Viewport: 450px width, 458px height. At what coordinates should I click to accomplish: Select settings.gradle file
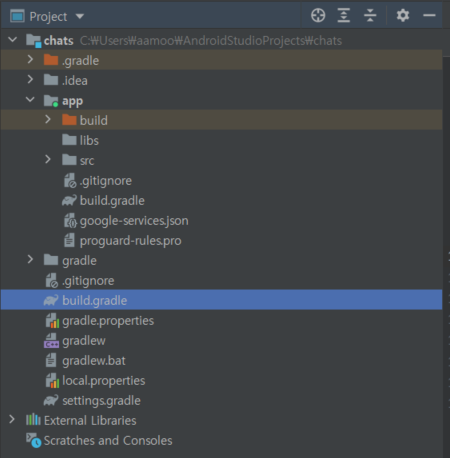[101, 401]
